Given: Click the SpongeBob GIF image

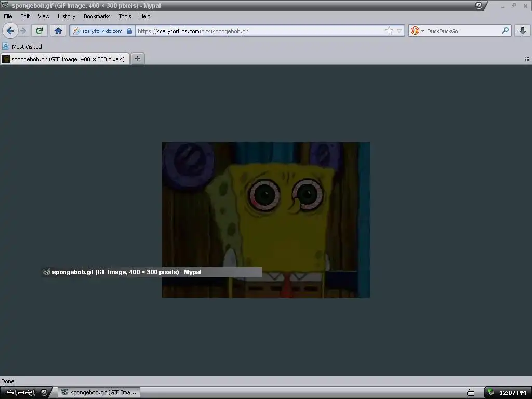Looking at the screenshot, I should [266, 220].
